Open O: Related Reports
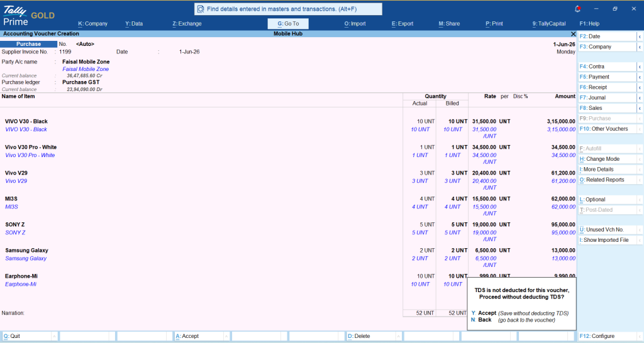 607,180
